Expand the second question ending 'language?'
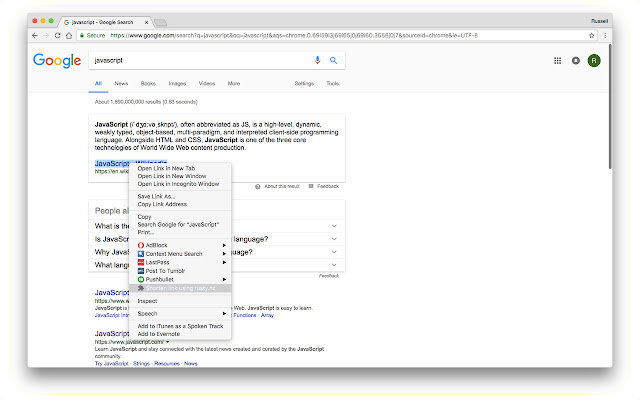Viewport: 640px width, 400px height. pos(334,239)
